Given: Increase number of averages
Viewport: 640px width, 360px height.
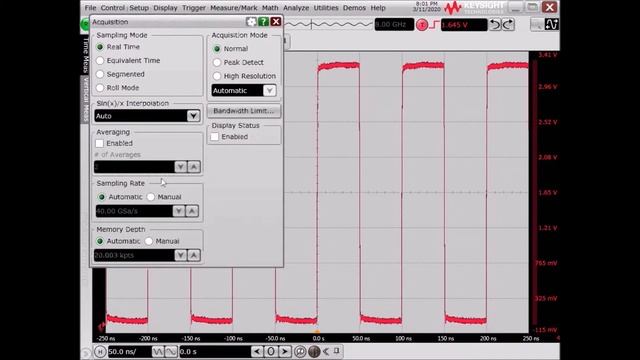Looking at the screenshot, I should [194, 167].
